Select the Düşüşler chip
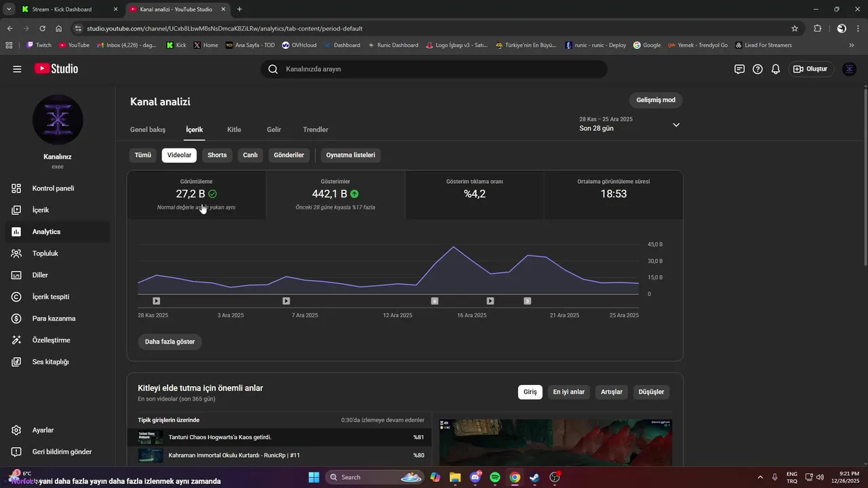868x488 pixels. [x=651, y=392]
